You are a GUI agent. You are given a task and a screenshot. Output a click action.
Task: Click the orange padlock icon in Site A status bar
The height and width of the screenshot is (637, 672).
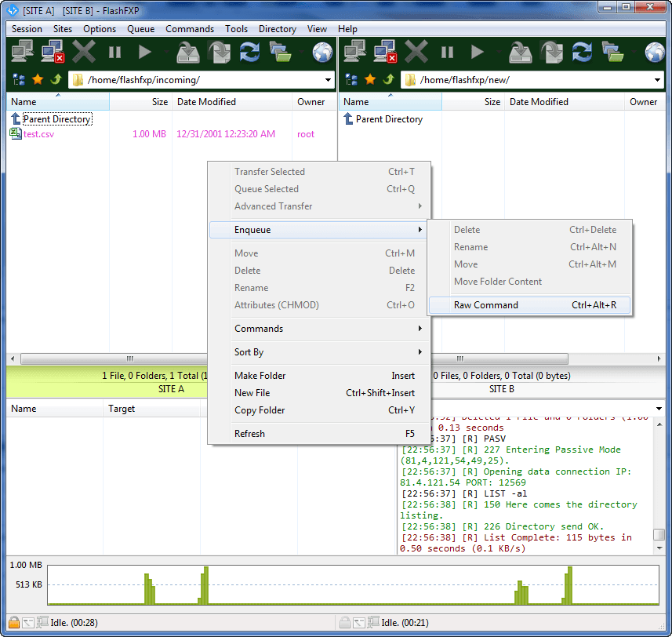point(14,622)
